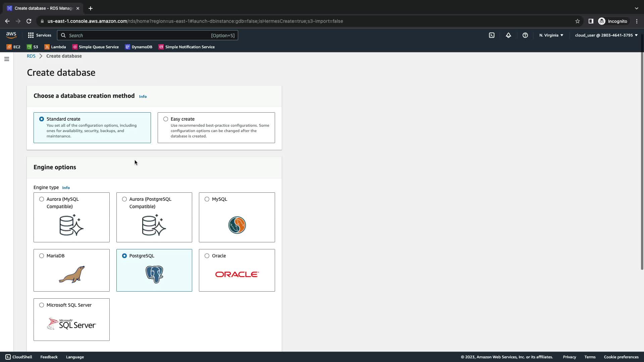644x362 pixels.
Task: Open side navigation hamburger menu
Action: [x=7, y=59]
